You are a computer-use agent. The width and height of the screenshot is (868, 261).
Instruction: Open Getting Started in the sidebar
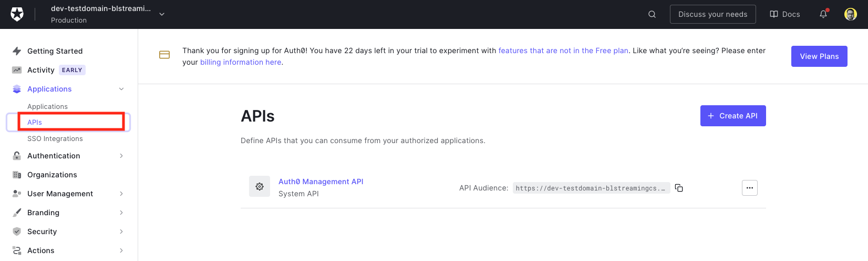55,51
